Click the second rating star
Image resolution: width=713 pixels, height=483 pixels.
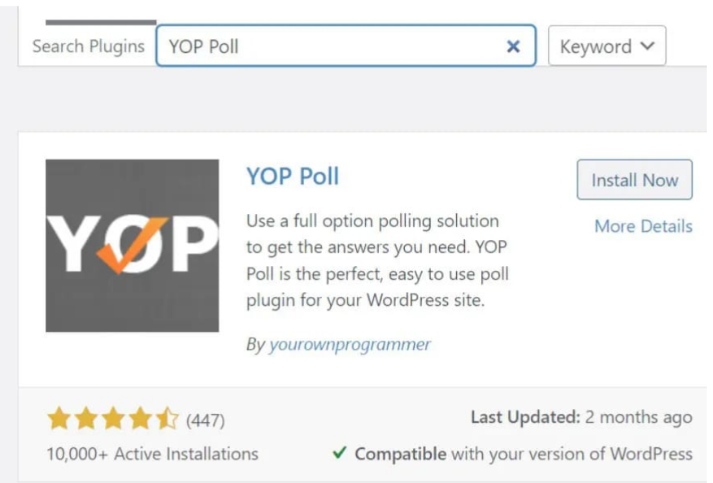point(86,418)
